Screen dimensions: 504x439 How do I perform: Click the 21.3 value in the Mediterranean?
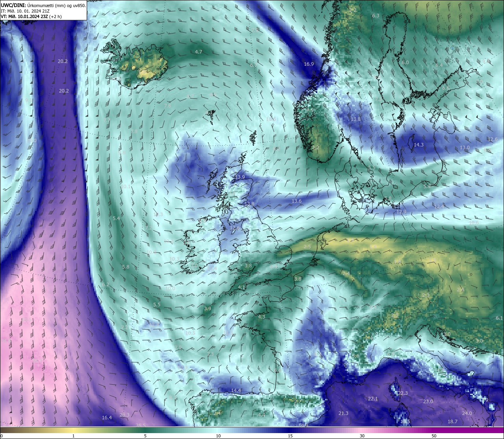click(343, 413)
